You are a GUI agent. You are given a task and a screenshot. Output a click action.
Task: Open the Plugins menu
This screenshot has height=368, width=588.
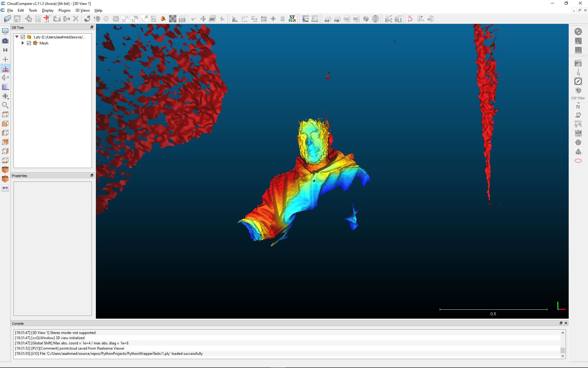(64, 10)
